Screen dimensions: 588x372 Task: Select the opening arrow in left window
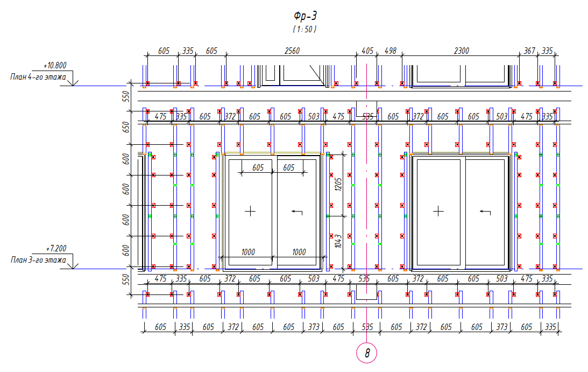[296, 212]
